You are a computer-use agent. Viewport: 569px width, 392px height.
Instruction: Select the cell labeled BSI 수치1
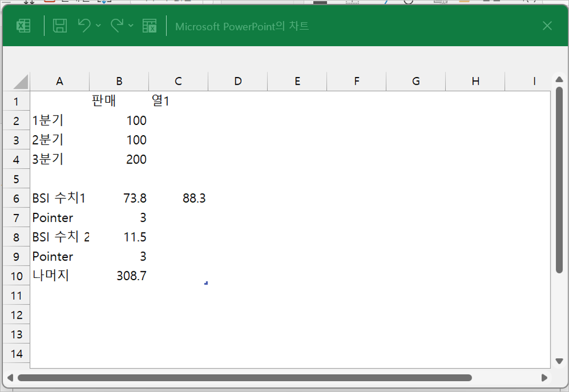[59, 198]
